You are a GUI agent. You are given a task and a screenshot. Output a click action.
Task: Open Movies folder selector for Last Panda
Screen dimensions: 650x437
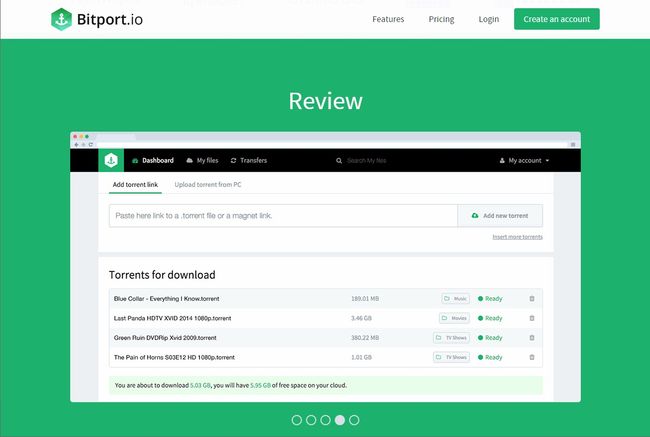(x=454, y=318)
